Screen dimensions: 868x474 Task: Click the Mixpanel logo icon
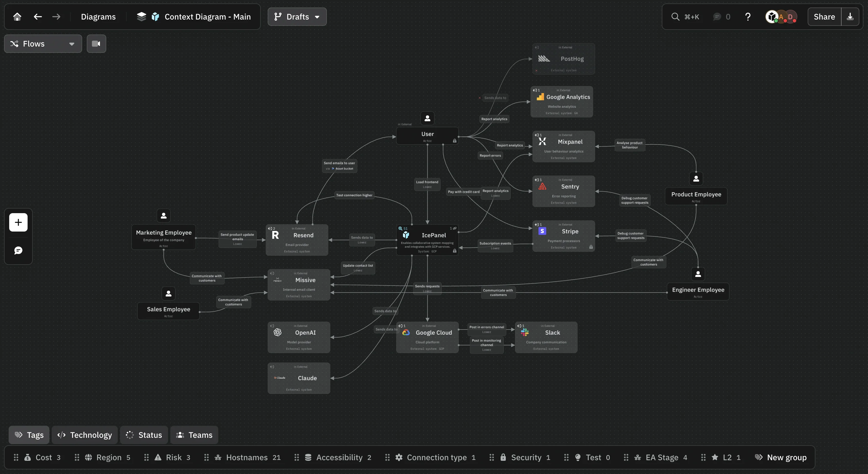[542, 142]
